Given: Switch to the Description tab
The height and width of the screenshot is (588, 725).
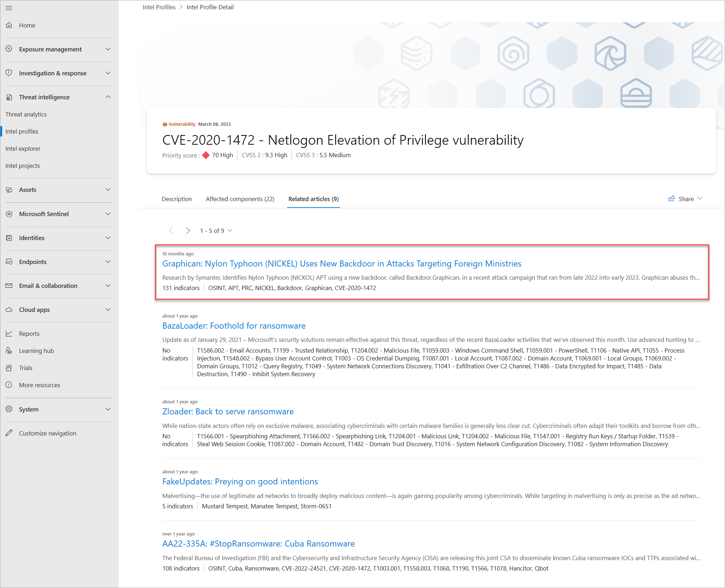Looking at the screenshot, I should tap(176, 199).
